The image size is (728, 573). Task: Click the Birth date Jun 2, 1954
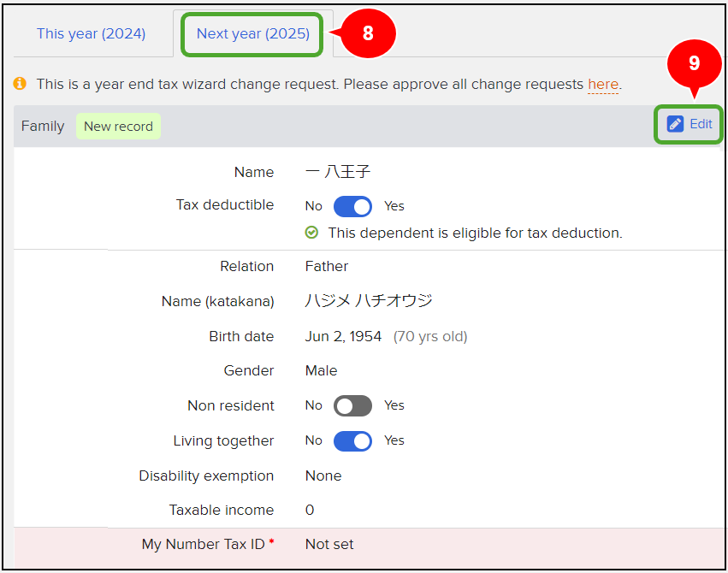point(343,336)
